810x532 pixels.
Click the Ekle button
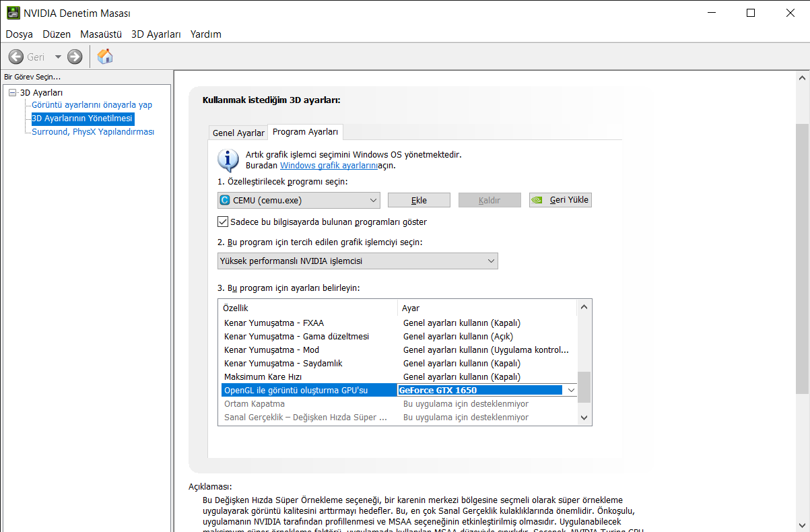click(x=419, y=200)
